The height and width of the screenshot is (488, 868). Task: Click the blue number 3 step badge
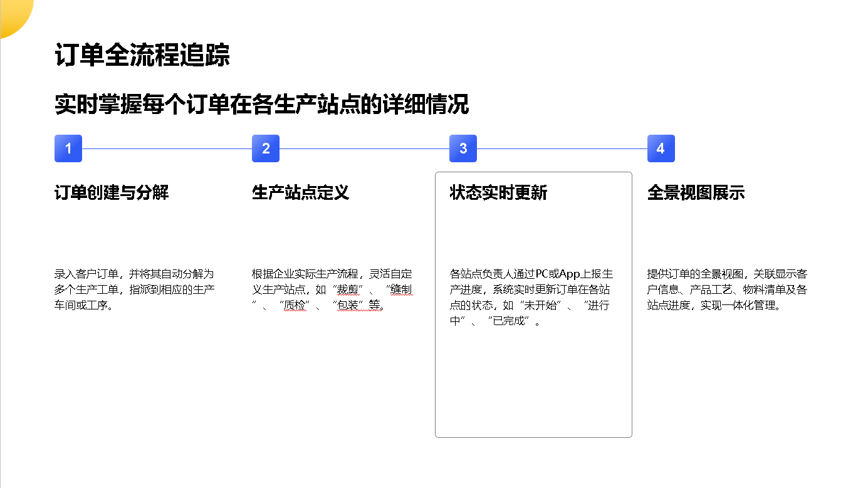pos(463,148)
